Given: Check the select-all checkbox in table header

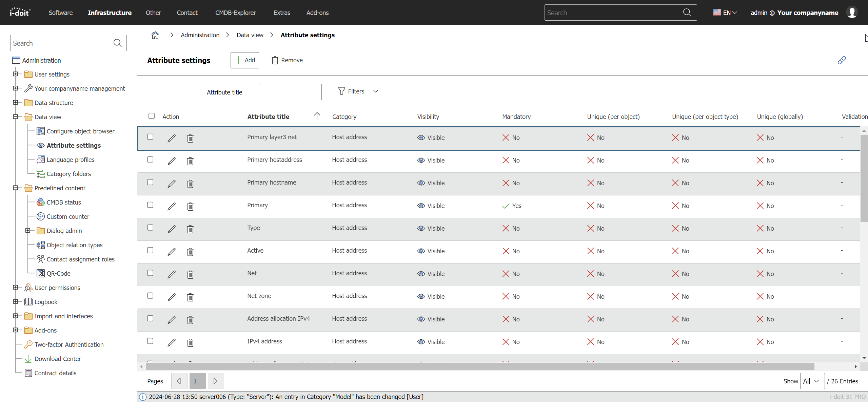Looking at the screenshot, I should [152, 116].
